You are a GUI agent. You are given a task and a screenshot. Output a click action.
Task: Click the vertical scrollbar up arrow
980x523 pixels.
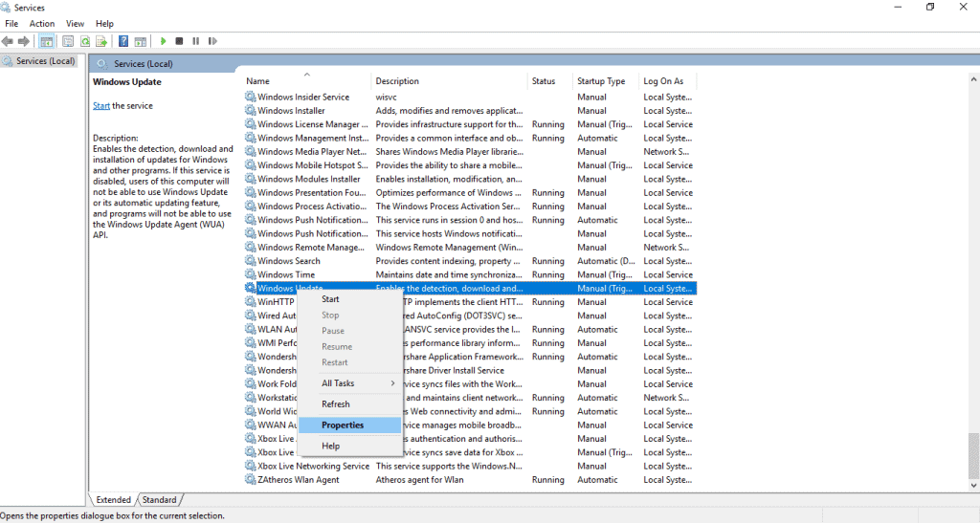click(x=973, y=80)
